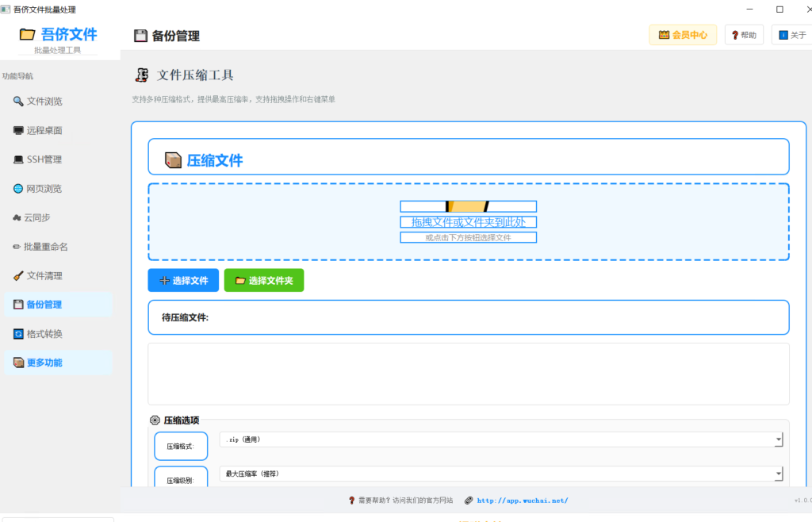Click the box icon beside 更多功能

(18, 363)
